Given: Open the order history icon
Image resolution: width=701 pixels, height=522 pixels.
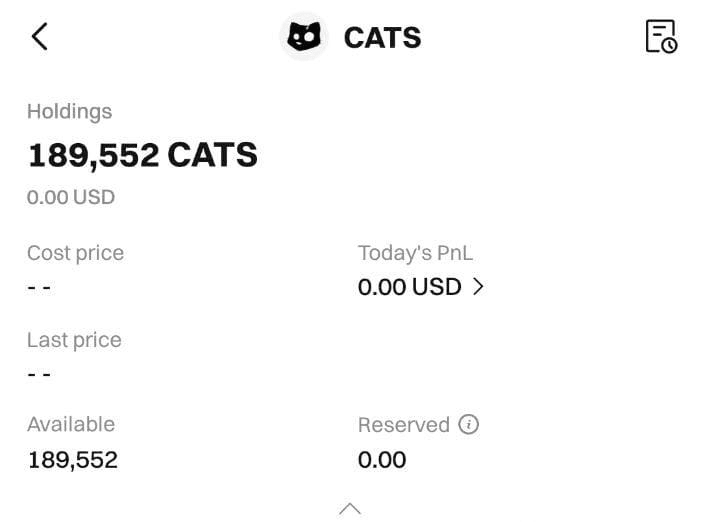Looking at the screenshot, I should tap(661, 36).
